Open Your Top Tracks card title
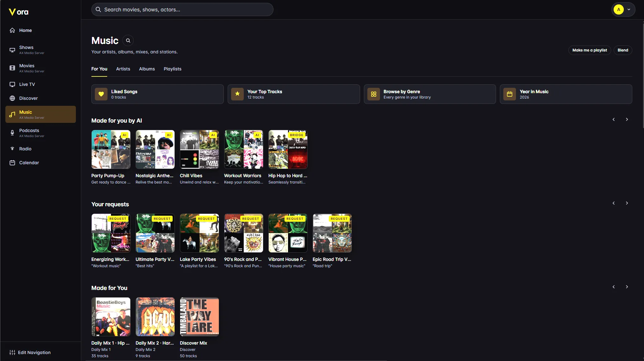Viewport: 644px width, 361px height. click(265, 92)
